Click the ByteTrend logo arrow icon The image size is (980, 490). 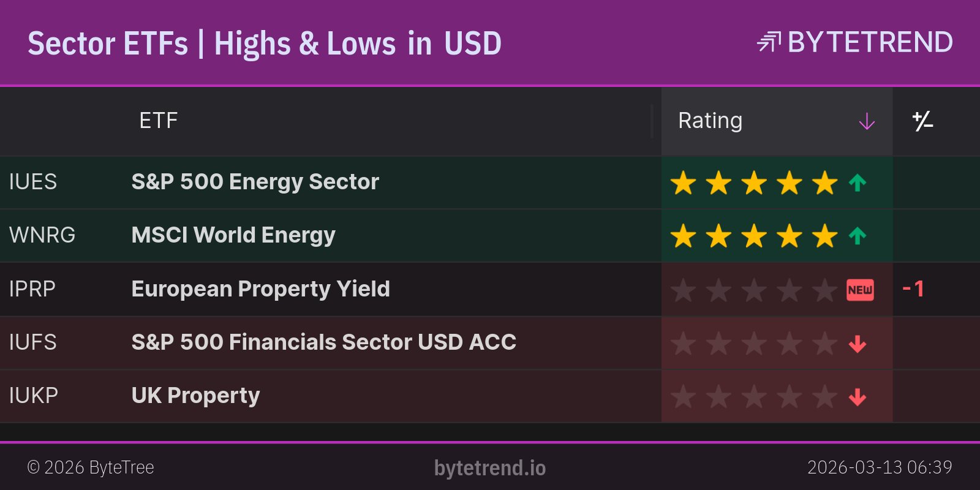coord(769,42)
